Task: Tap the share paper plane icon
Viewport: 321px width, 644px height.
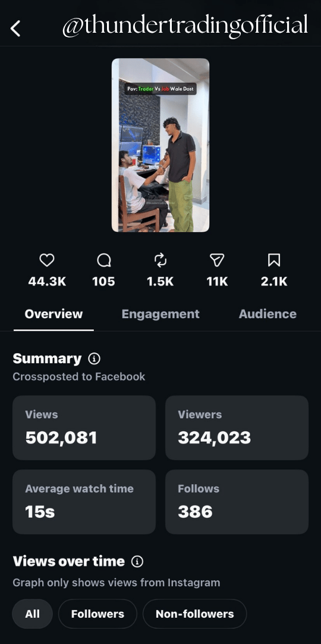Action: (217, 260)
